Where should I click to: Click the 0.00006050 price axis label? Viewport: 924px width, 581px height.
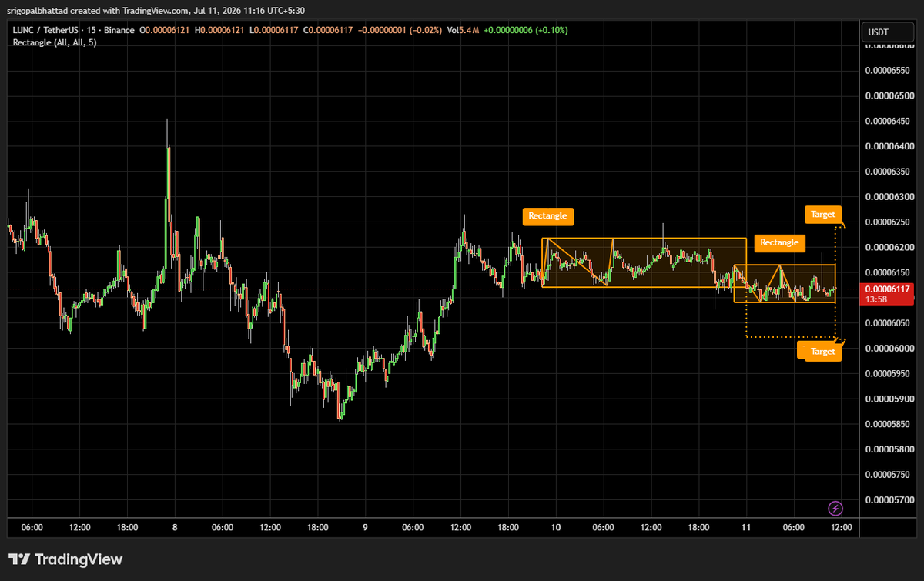coord(889,323)
